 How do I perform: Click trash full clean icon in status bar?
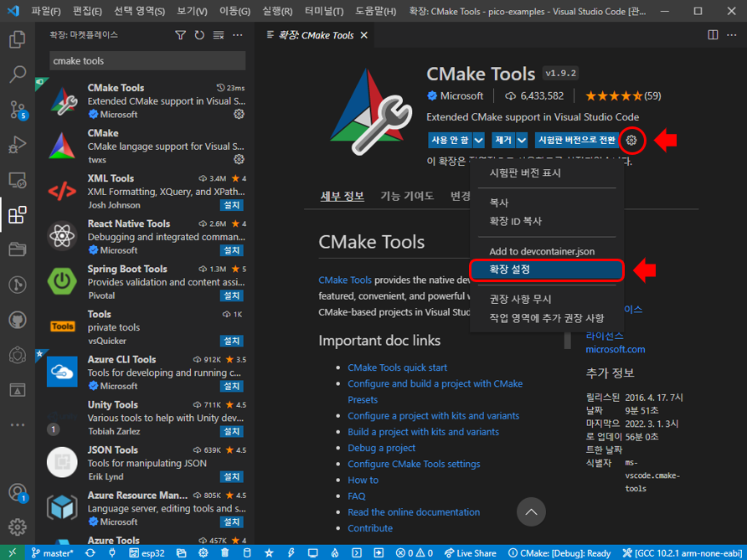[225, 552]
